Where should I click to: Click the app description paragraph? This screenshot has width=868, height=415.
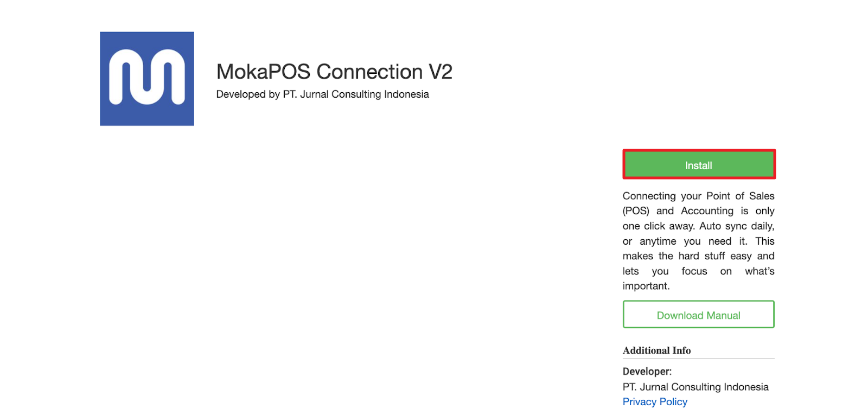699,241
